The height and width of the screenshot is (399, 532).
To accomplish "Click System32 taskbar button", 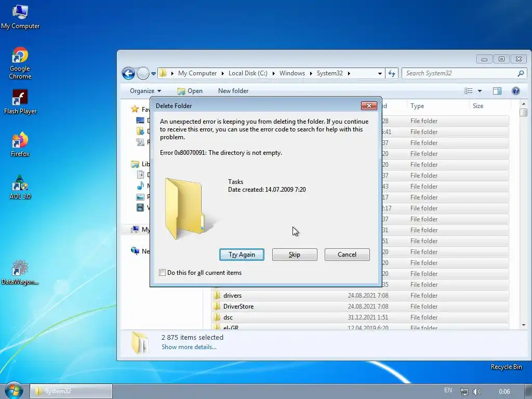I will click(x=71, y=391).
